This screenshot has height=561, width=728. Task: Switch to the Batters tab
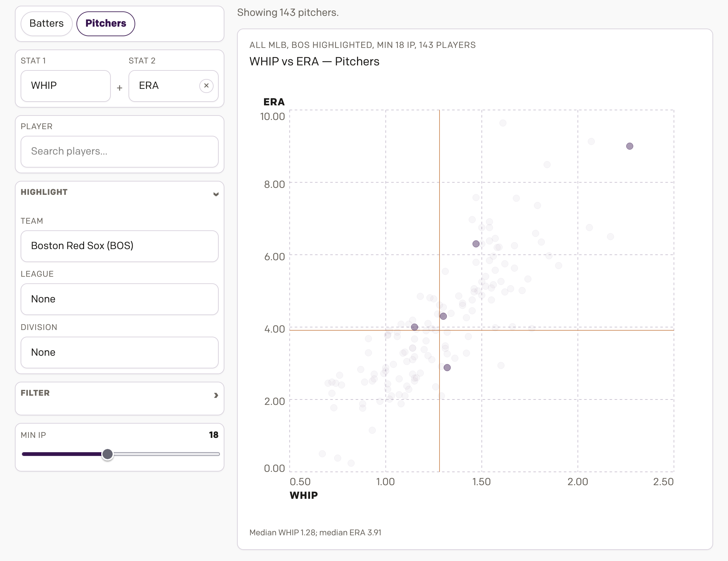click(46, 23)
